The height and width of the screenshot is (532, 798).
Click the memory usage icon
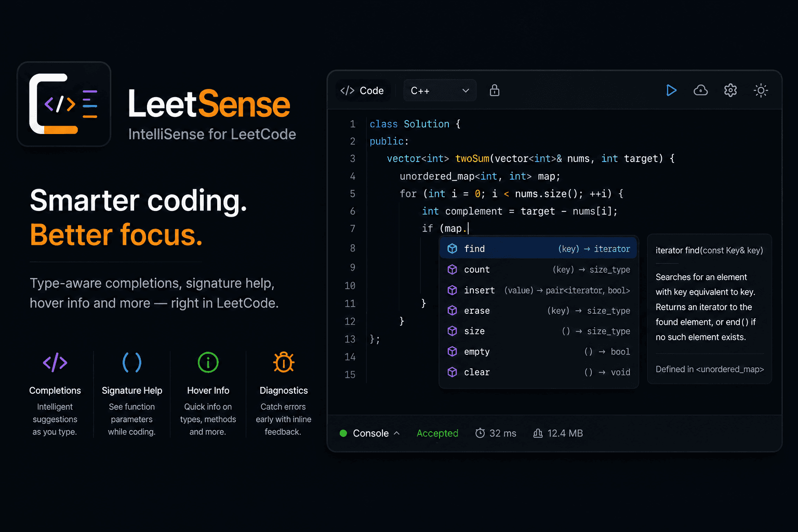pyautogui.click(x=538, y=433)
